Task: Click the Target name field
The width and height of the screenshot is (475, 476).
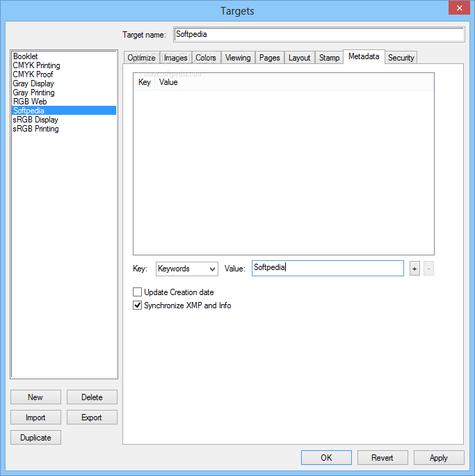Action: pos(319,34)
